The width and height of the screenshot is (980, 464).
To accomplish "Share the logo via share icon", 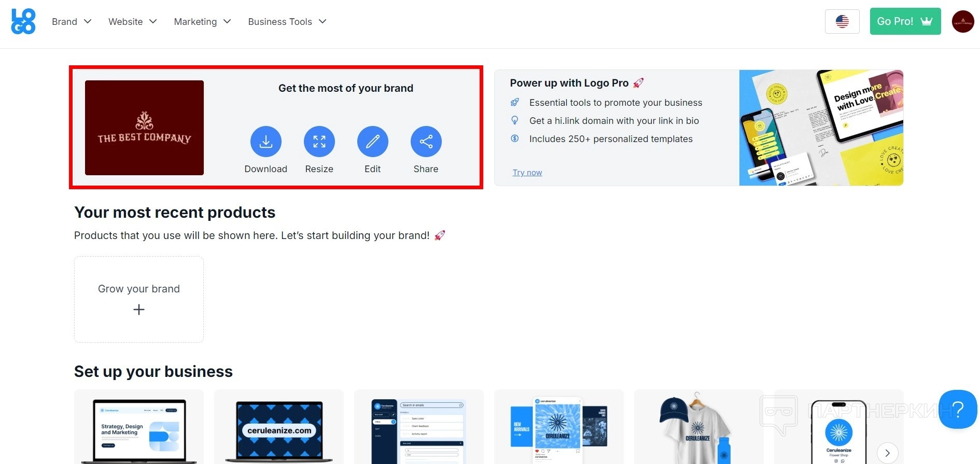I will click(x=426, y=142).
